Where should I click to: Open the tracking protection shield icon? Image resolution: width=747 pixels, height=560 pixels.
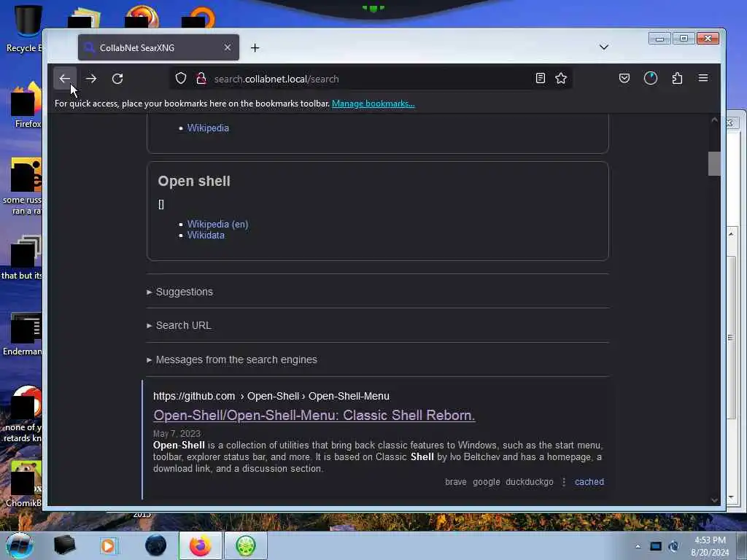point(181,79)
